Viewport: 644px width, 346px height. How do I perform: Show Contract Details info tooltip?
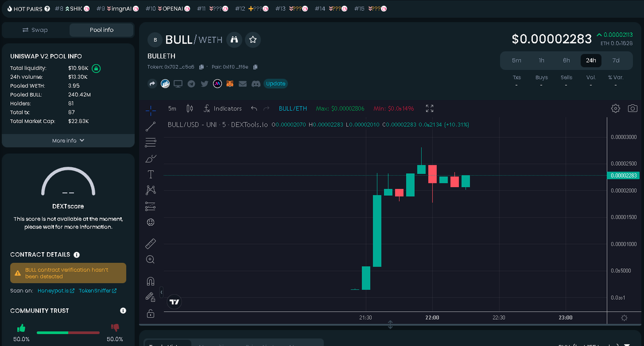[77, 255]
